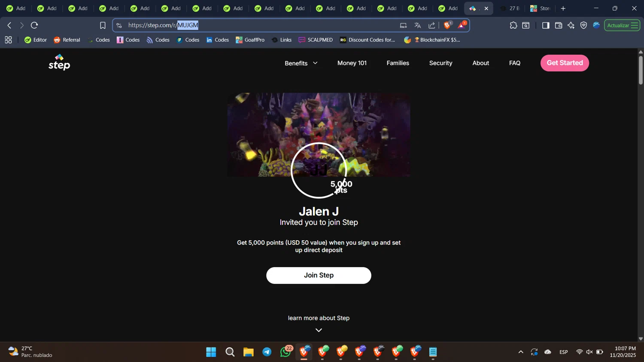Open Brave Rewards triangle icon
The height and width of the screenshot is (362, 644).
click(x=462, y=25)
